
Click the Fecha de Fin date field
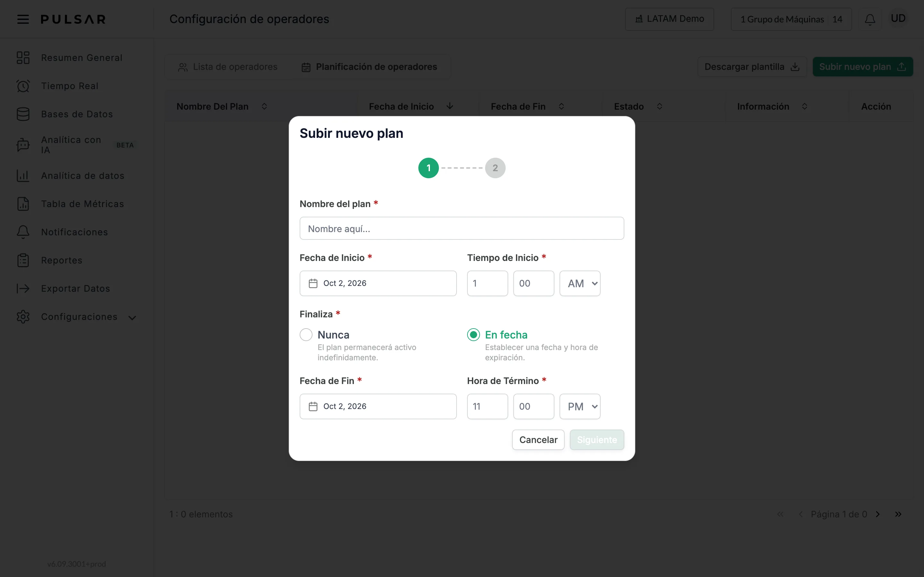378,406
